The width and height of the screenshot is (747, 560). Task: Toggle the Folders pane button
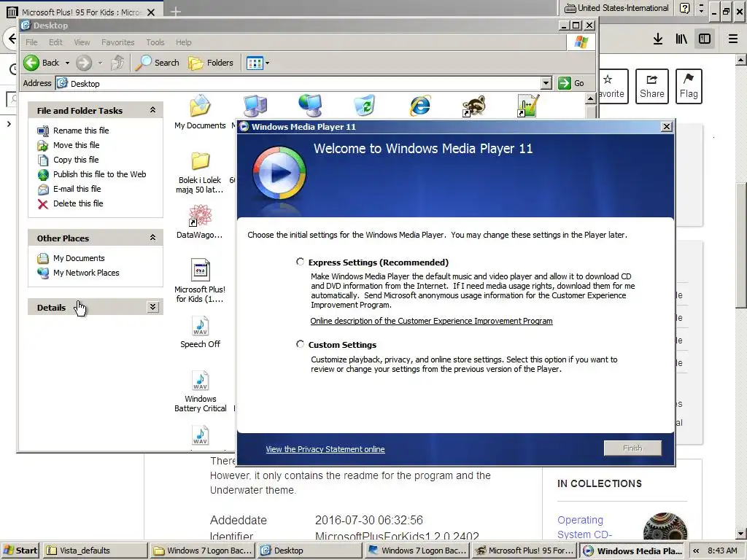pyautogui.click(x=211, y=63)
